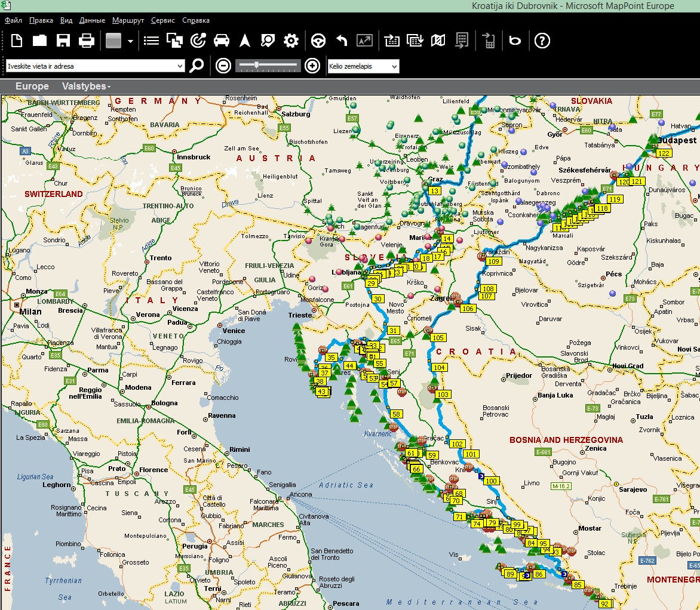The height and width of the screenshot is (610, 700).
Task: Click the zoom level slider handle
Action: pos(256,65)
